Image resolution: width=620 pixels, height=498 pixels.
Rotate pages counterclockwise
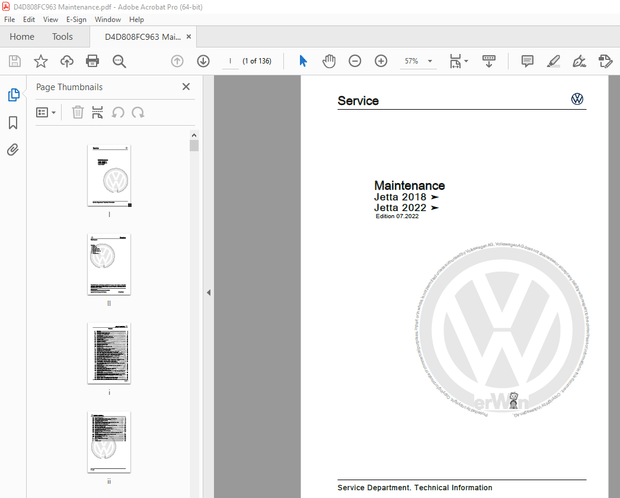118,113
